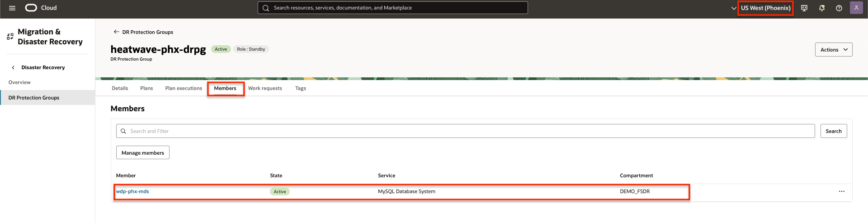Open the wdp-phx-mds member link
Viewport: 868px width, 223px height.
point(132,191)
